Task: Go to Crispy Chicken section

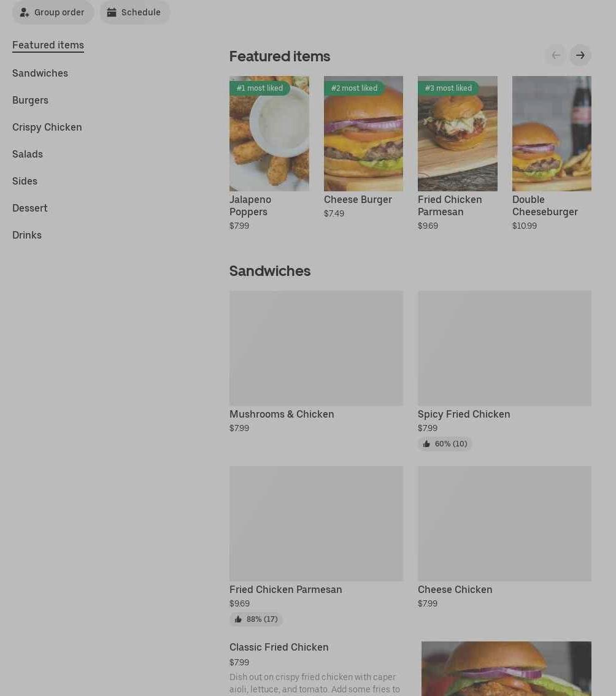Action: (47, 128)
